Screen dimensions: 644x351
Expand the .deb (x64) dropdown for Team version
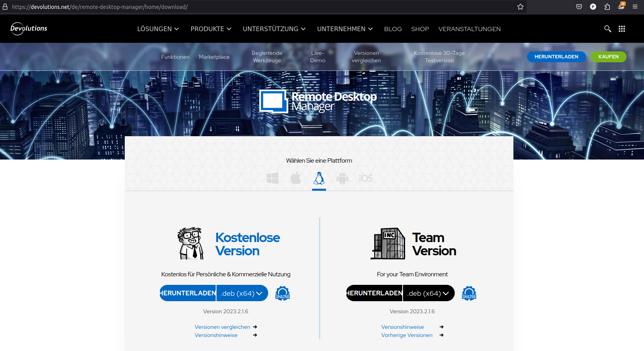click(428, 293)
